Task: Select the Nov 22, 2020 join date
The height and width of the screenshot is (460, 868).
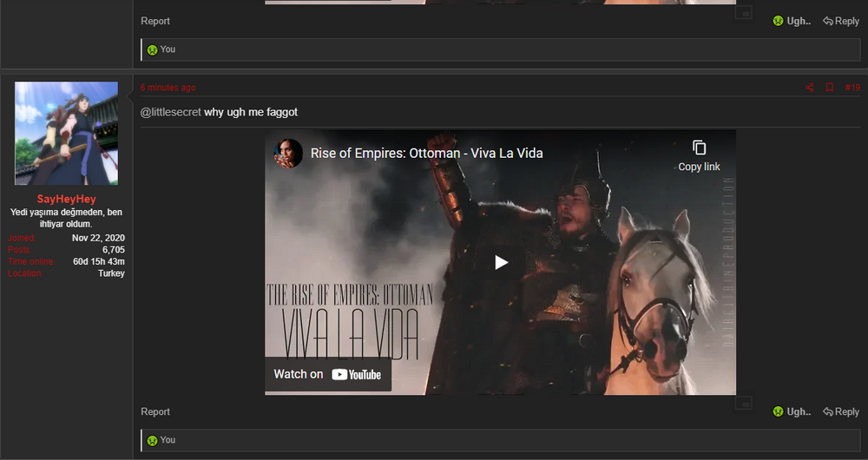Action: pyautogui.click(x=98, y=238)
